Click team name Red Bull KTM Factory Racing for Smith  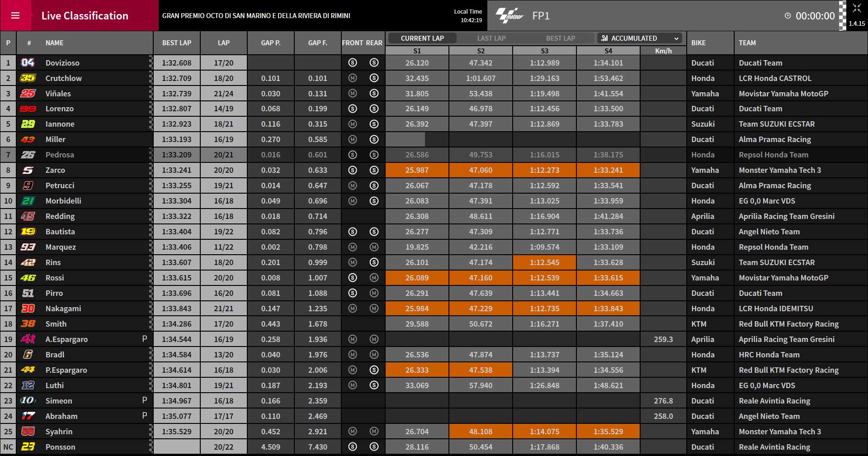coord(788,324)
